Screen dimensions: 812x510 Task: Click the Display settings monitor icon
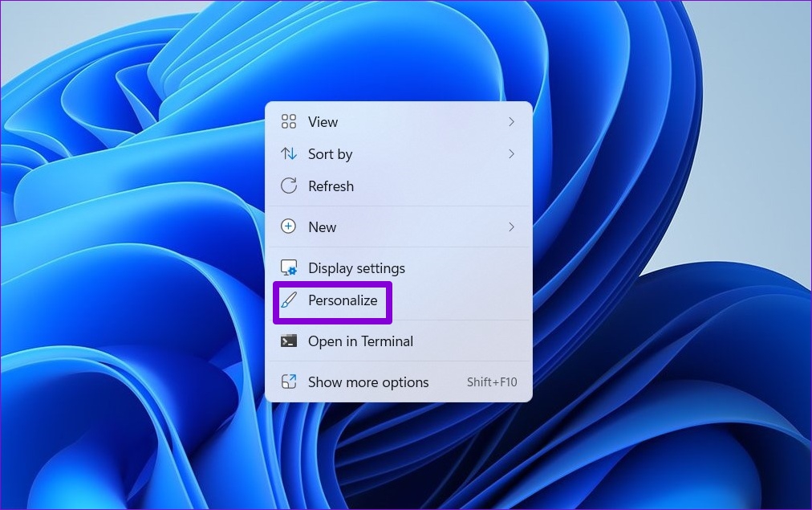point(289,267)
